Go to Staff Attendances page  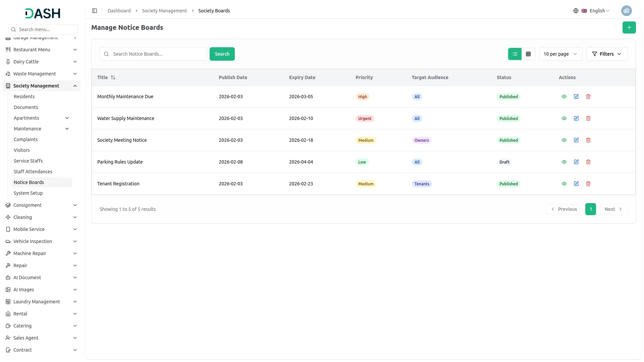point(33,172)
